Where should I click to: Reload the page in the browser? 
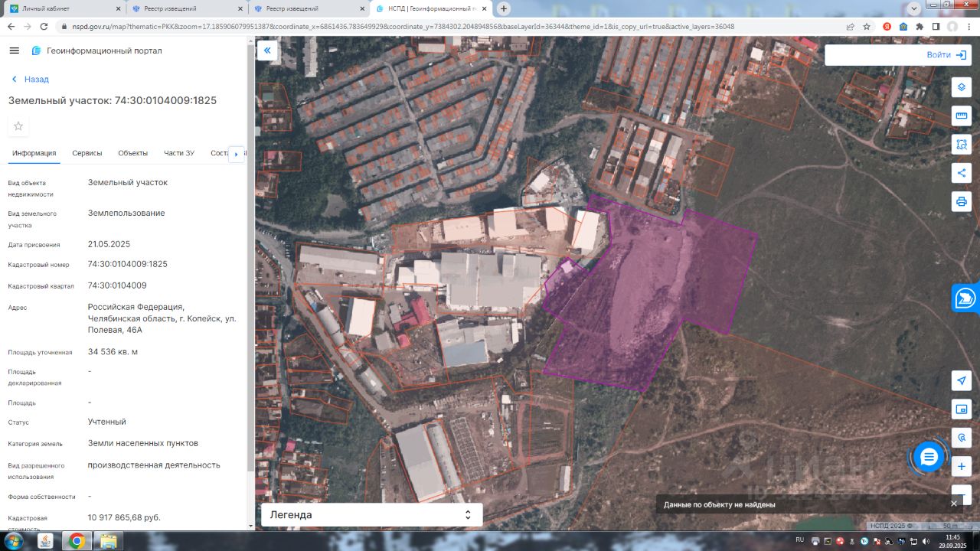44,26
